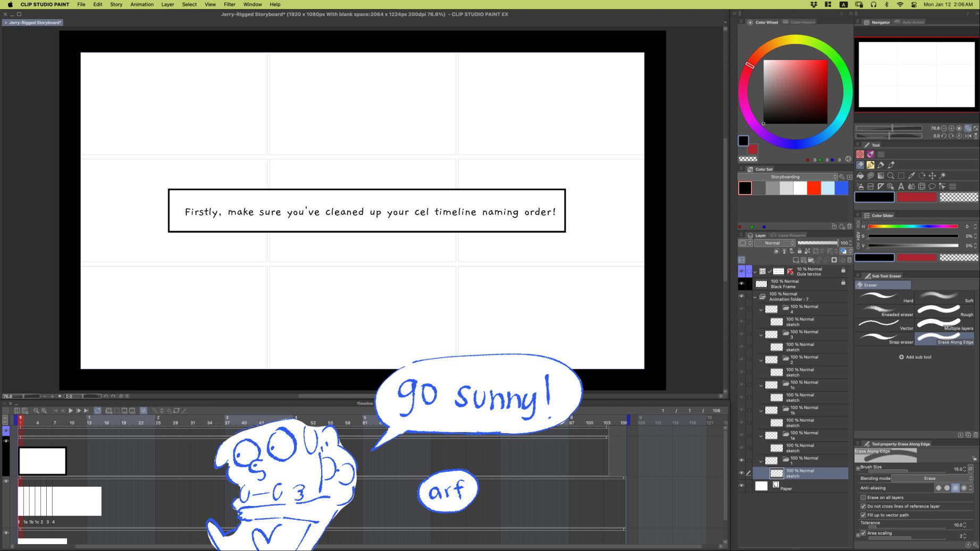Open the Apple menu

point(10,4)
